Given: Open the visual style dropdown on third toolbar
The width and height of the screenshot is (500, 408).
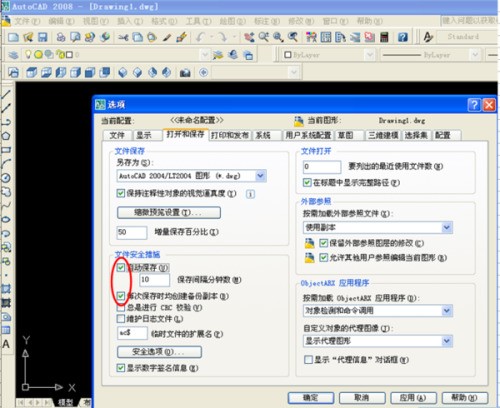Looking at the screenshot, I should 294,72.
